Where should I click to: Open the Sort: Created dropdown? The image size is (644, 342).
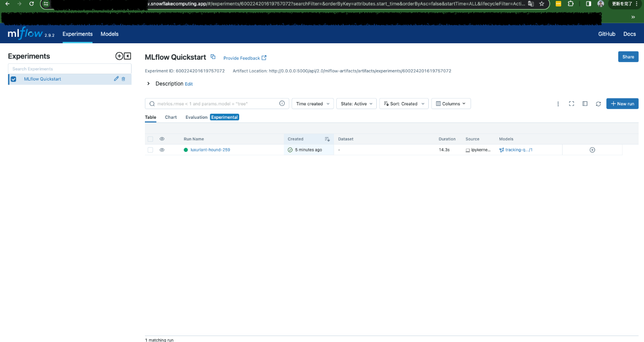[404, 104]
